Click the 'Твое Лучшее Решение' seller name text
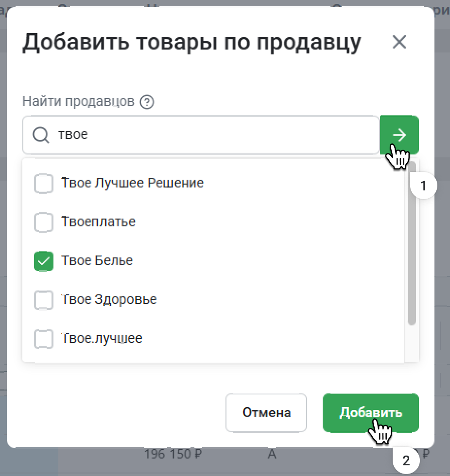Image resolution: width=450 pixels, height=476 pixels. [133, 183]
